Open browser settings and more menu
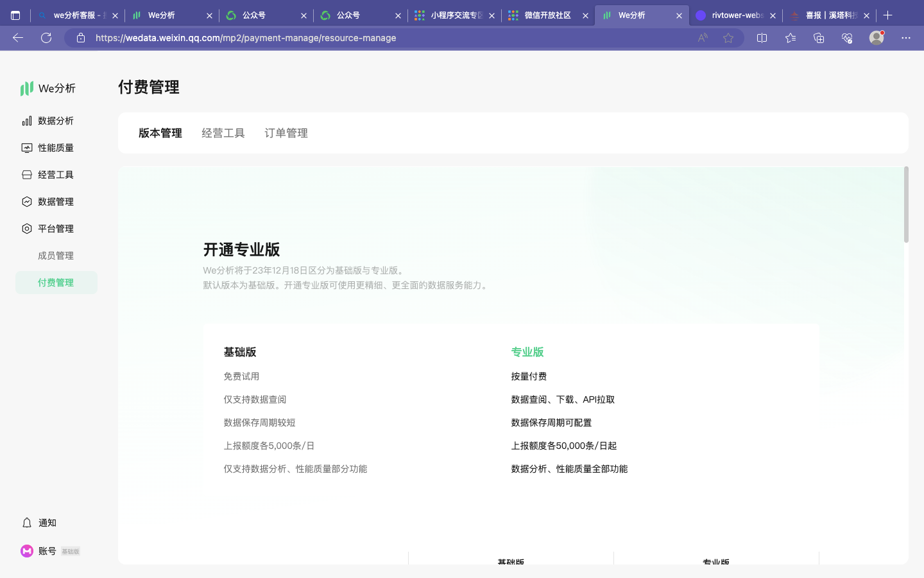Viewport: 924px width, 578px height. pyautogui.click(x=906, y=38)
